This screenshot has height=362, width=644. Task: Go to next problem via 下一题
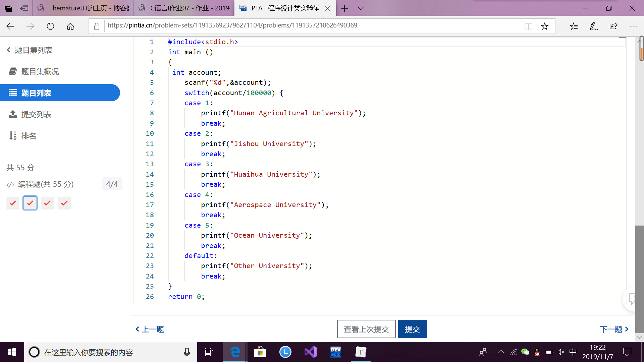click(614, 329)
